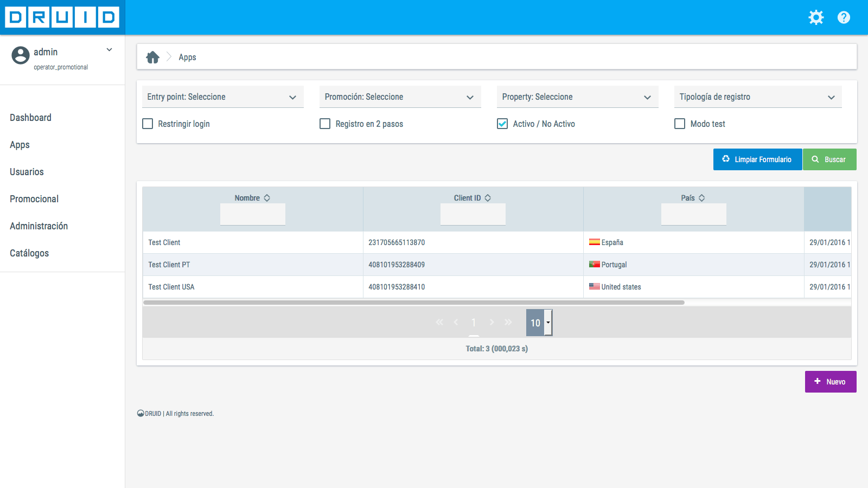Open Usuarios in the sidebar menu
Screen dimensions: 868x488
coord(27,172)
